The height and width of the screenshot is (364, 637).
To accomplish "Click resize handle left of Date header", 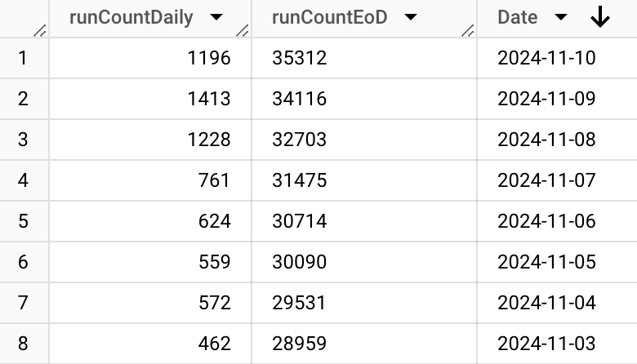I will pyautogui.click(x=468, y=31).
